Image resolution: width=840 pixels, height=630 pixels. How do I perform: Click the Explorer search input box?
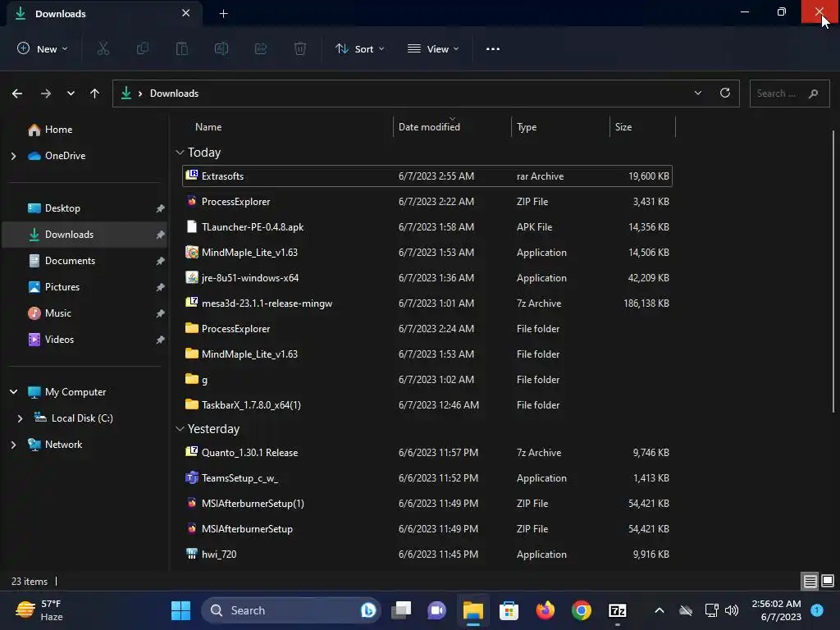790,94
